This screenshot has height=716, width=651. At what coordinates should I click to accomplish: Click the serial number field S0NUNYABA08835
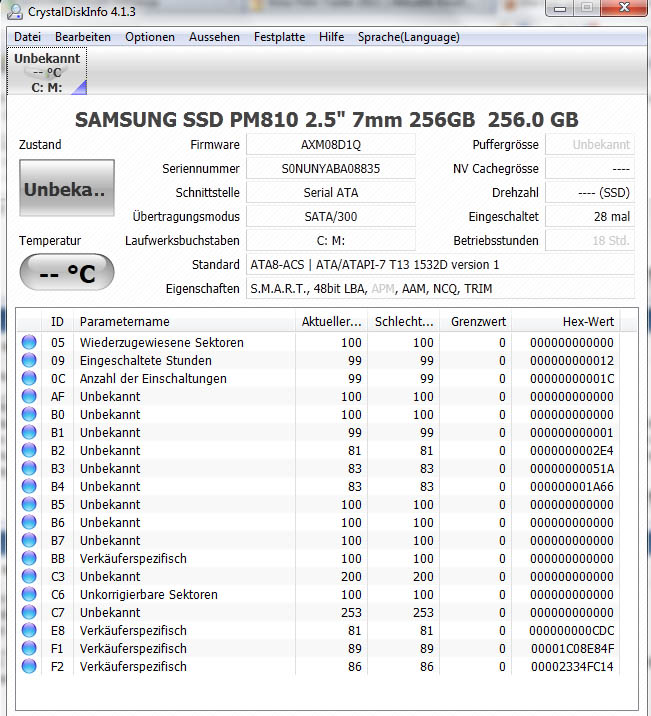click(x=331, y=169)
